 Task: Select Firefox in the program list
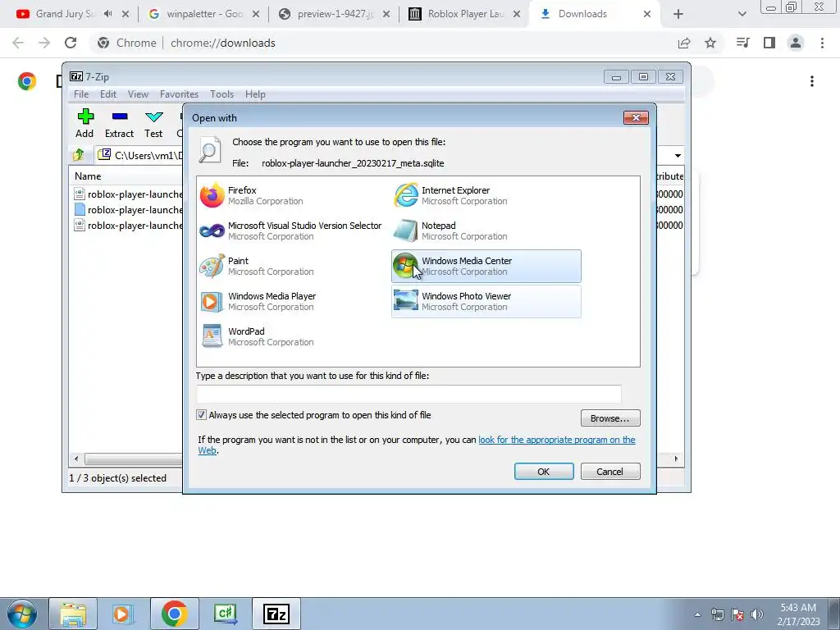[x=292, y=195]
